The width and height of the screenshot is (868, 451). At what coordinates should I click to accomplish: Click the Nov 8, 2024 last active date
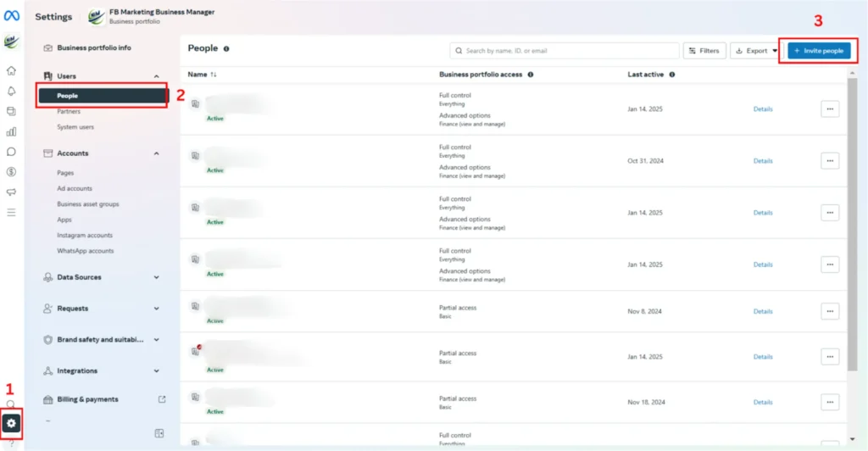point(644,312)
